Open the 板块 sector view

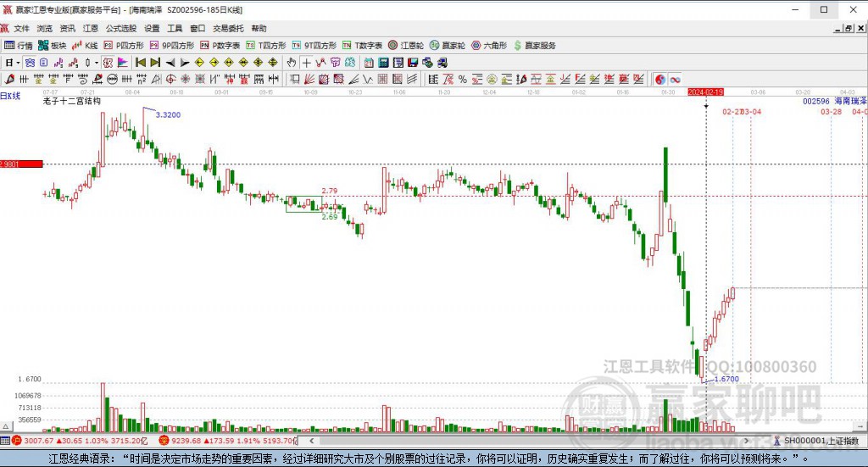[x=52, y=46]
